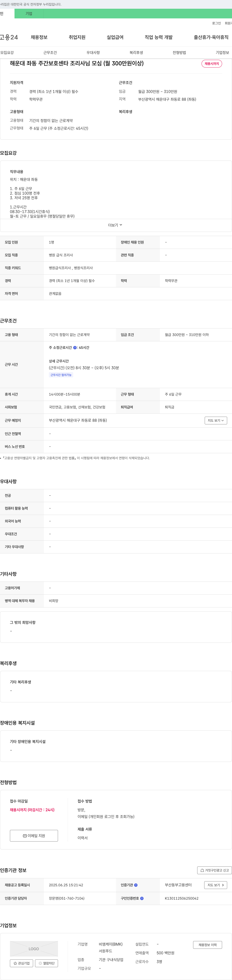Jump to the 전형방법 section tab
The image size is (232, 980).
[x=179, y=53]
